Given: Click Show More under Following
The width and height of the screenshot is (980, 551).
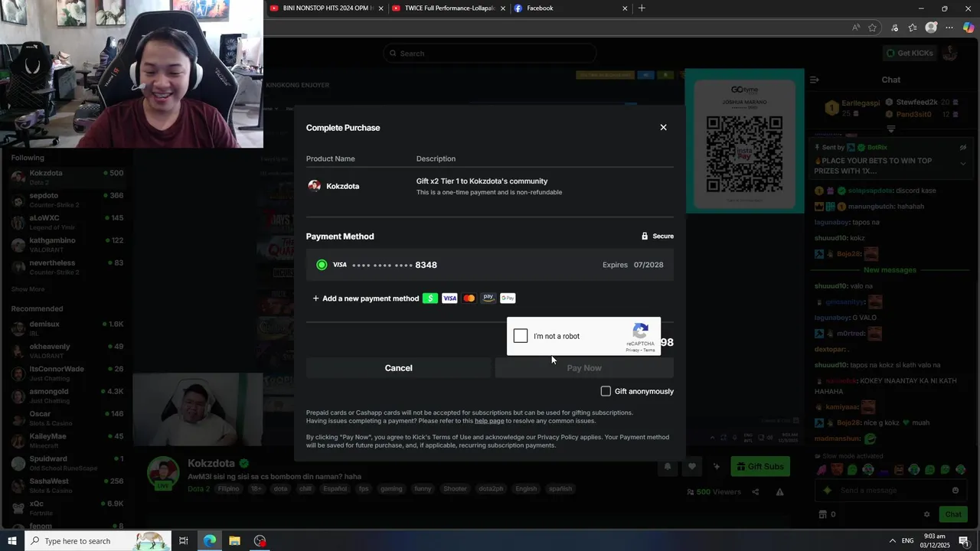Looking at the screenshot, I should tap(28, 289).
